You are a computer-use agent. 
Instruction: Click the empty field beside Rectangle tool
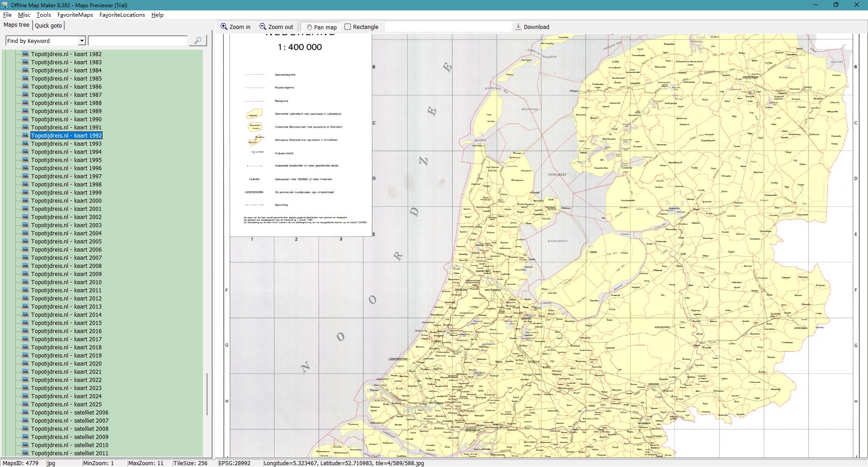(448, 27)
